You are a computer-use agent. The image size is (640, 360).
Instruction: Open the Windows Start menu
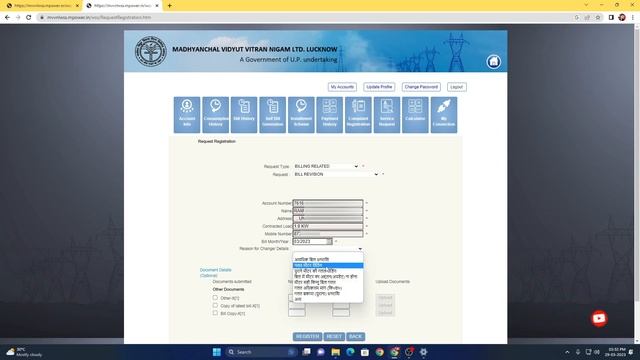point(216,352)
